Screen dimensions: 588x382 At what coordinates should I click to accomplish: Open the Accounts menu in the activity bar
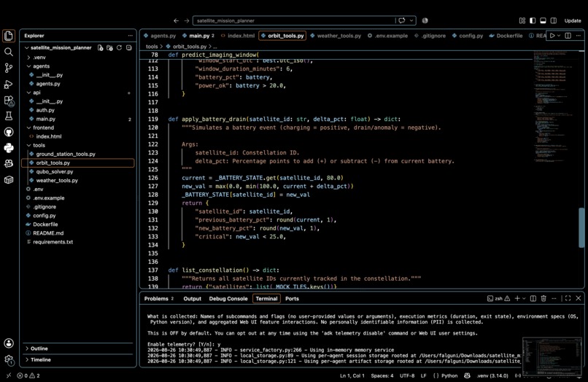tap(9, 343)
